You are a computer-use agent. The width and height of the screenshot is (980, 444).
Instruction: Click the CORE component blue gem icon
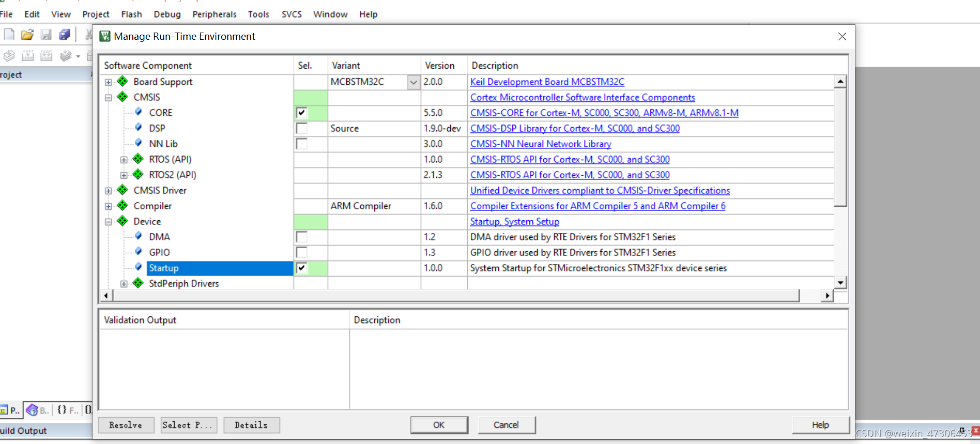pos(139,112)
